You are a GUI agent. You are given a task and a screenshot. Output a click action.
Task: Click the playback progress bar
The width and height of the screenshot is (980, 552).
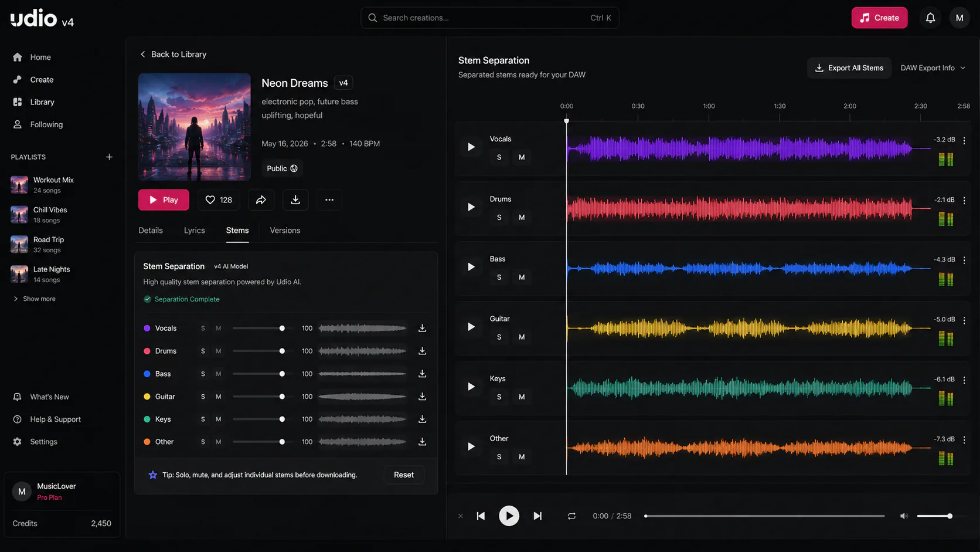pyautogui.click(x=765, y=516)
